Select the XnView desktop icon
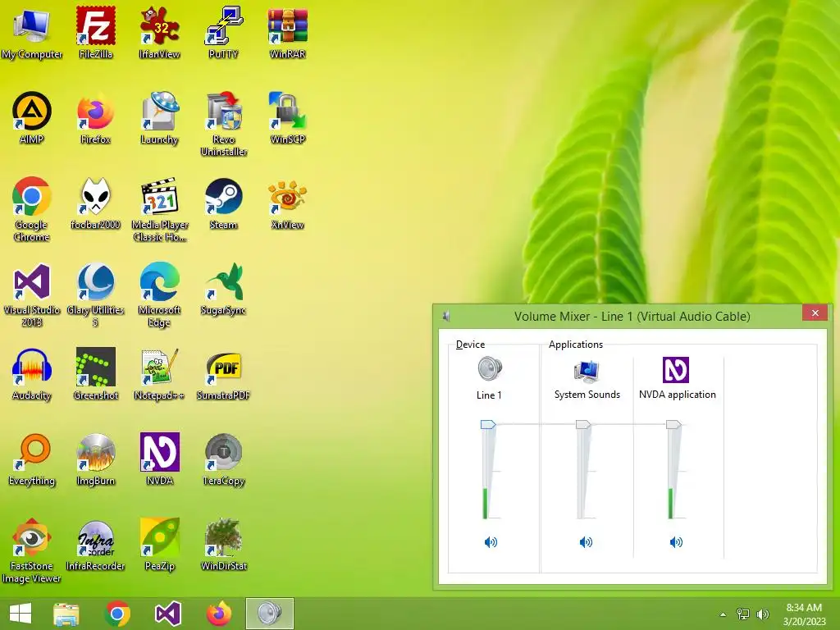This screenshot has width=840, height=630. pyautogui.click(x=288, y=203)
